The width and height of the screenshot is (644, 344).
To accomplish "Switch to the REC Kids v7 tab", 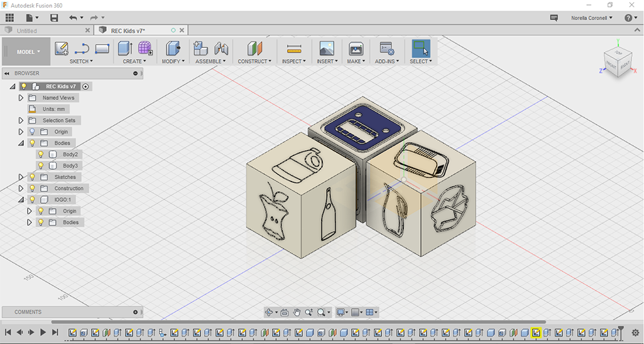I will [128, 31].
